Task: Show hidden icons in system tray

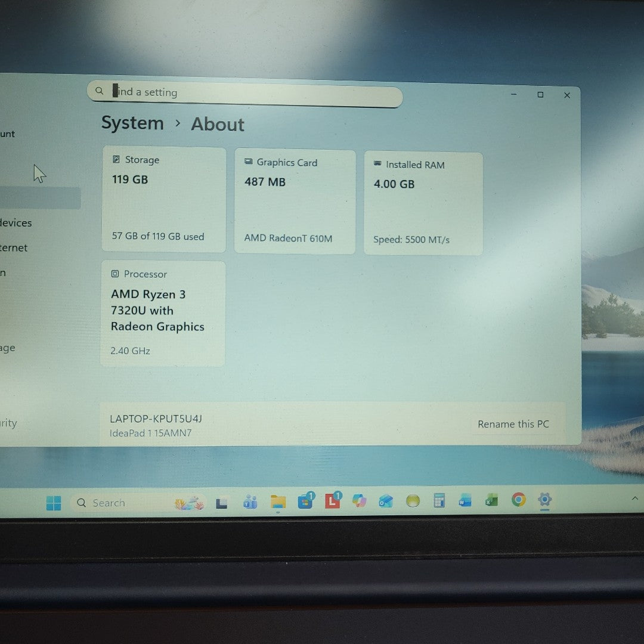Action: pos(634,498)
